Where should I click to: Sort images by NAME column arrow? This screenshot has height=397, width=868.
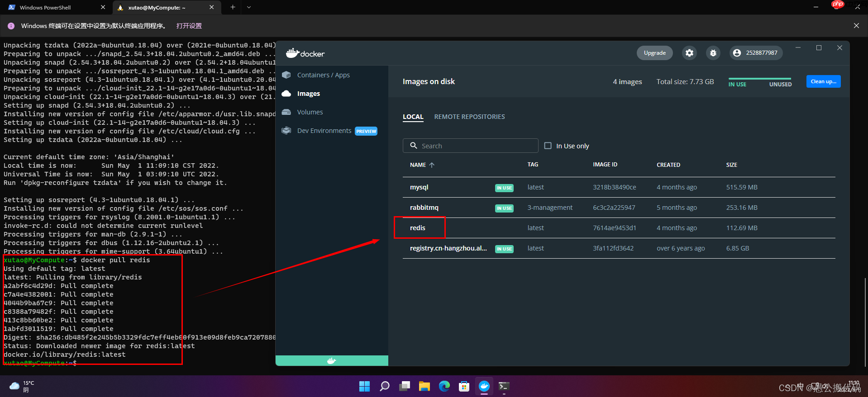click(432, 165)
